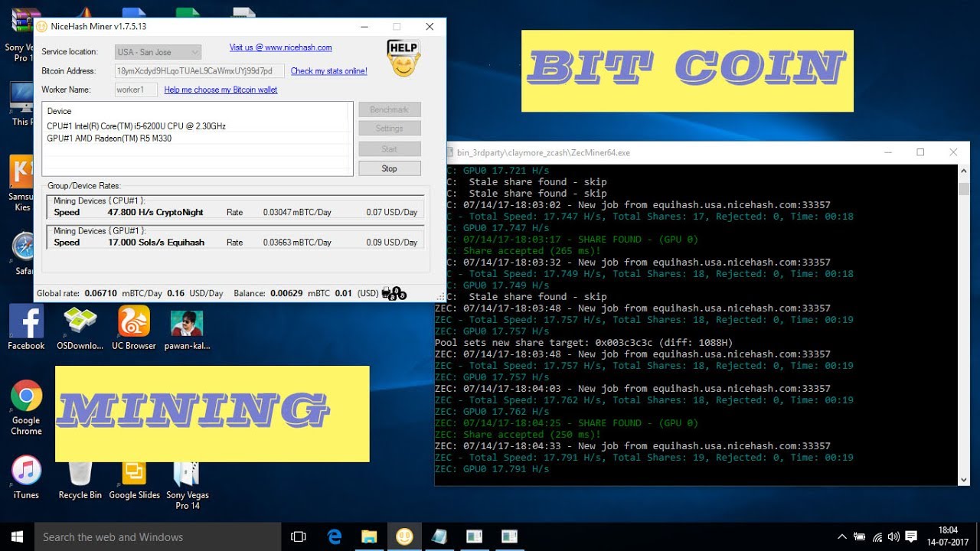Launch Sony Vegas Pro 14 from the desktop

point(187,485)
